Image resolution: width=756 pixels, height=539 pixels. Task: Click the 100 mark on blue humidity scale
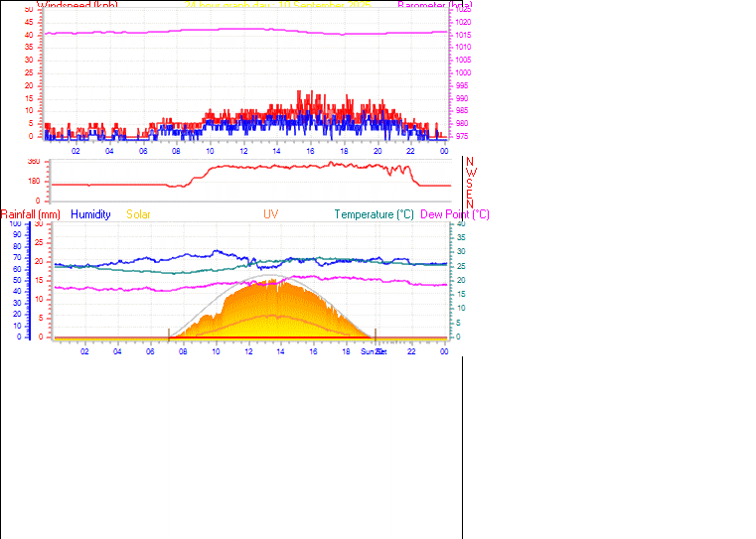[15, 224]
